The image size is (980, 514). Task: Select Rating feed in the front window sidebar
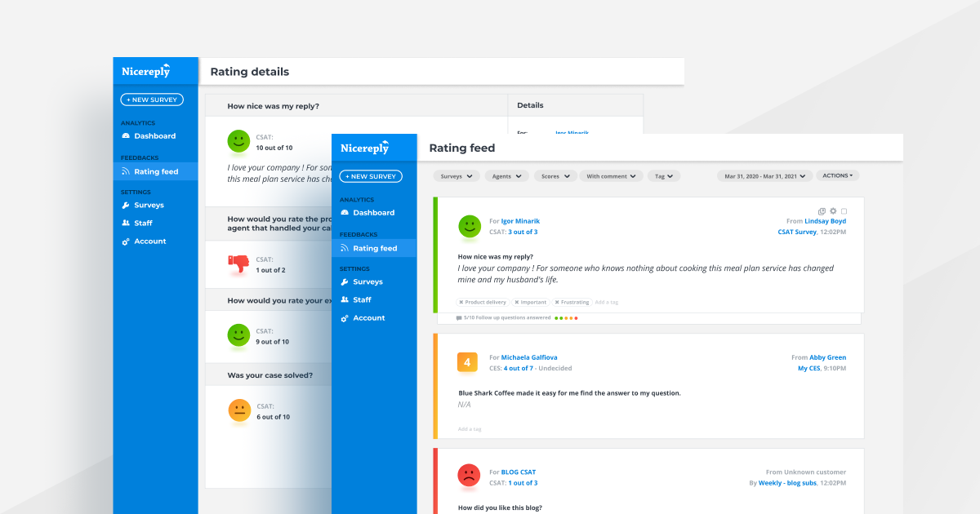coord(374,248)
